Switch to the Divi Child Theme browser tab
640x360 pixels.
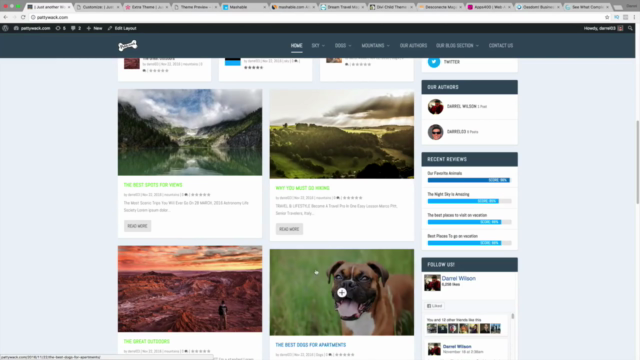391,7
